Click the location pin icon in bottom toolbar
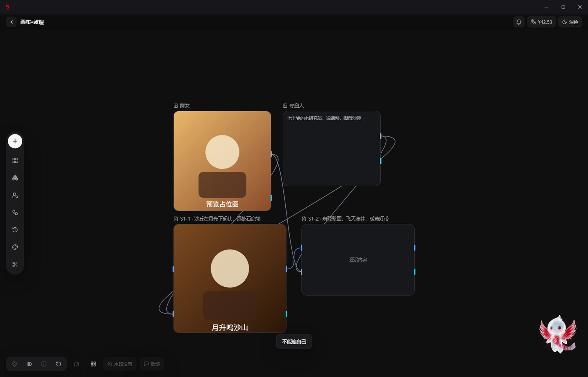Image resolution: width=588 pixels, height=377 pixels. [15, 364]
